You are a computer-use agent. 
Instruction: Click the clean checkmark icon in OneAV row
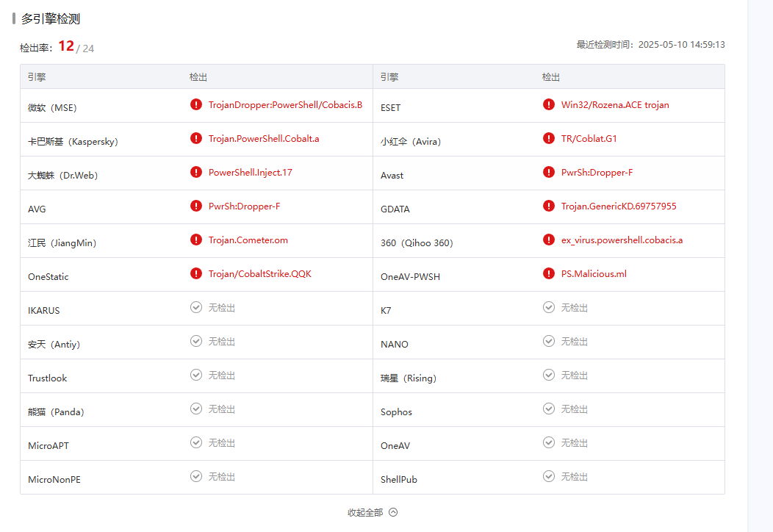click(549, 442)
